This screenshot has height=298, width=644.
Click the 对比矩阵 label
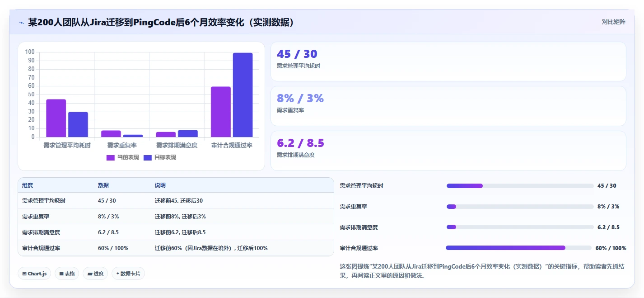click(613, 22)
